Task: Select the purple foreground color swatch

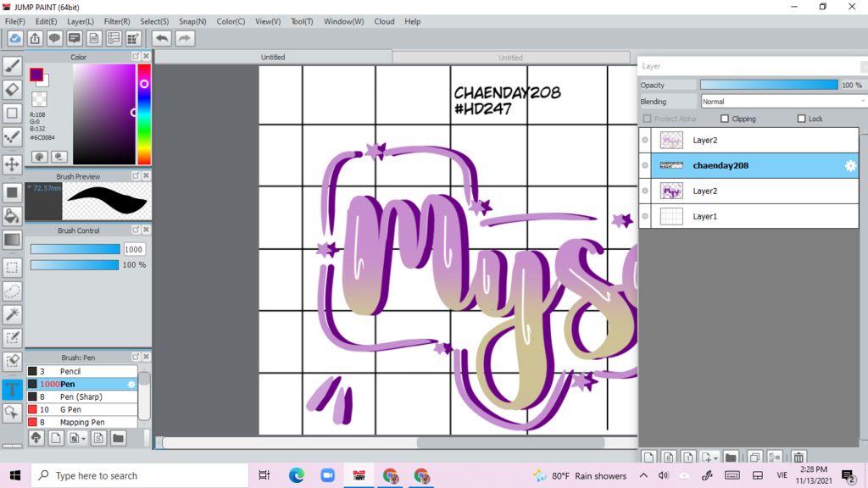Action: point(36,75)
